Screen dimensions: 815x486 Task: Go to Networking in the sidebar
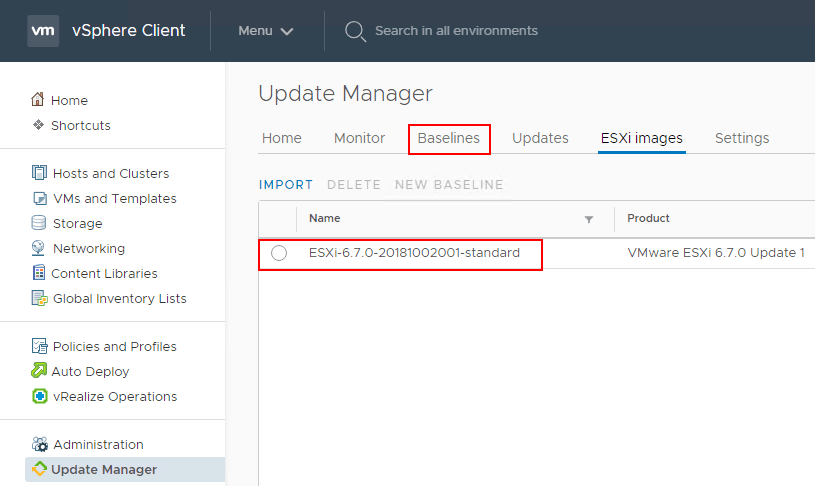pos(89,248)
